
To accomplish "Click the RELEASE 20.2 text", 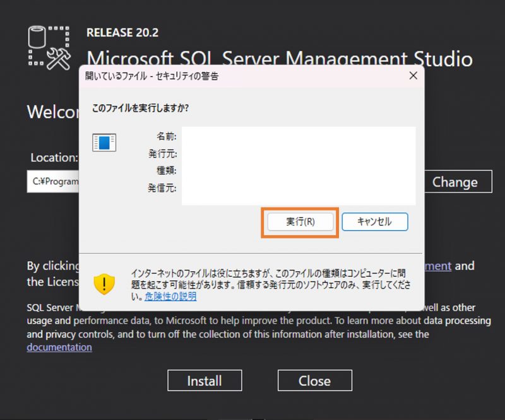I will tap(122, 33).
